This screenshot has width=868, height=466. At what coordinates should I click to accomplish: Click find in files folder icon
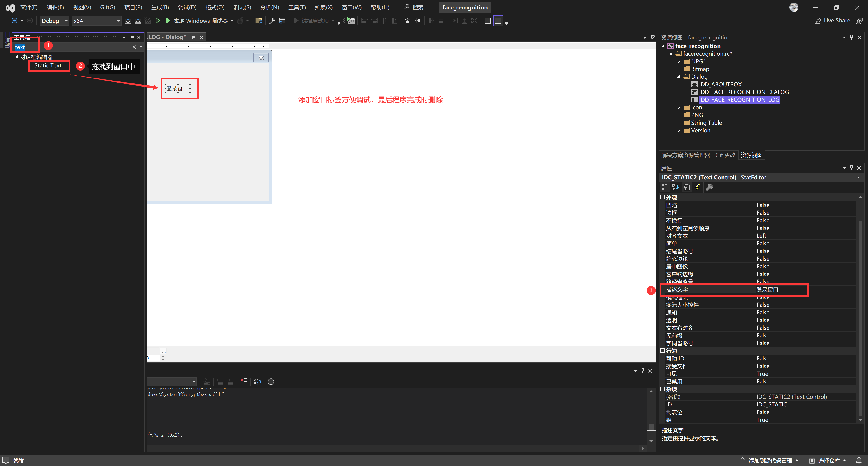pyautogui.click(x=259, y=21)
